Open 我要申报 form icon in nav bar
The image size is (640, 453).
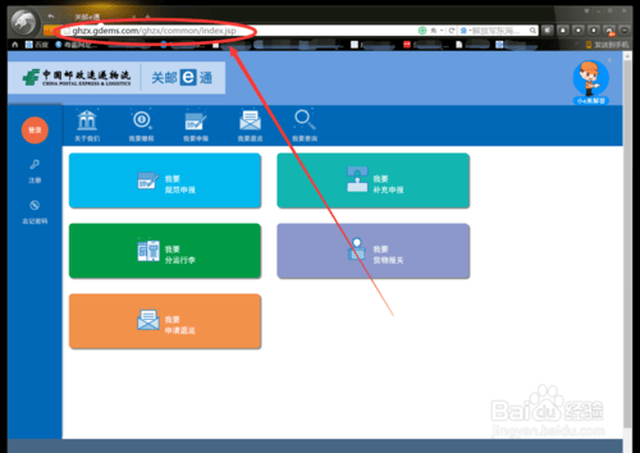point(196,126)
